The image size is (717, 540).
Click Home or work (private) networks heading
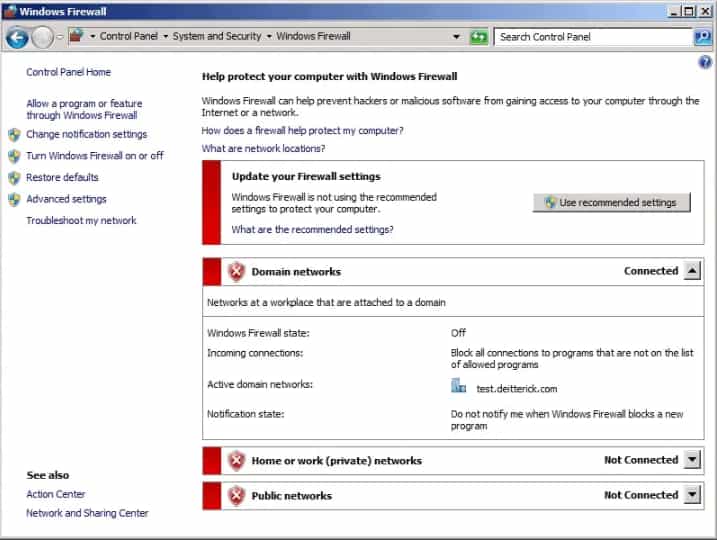tap(337, 460)
